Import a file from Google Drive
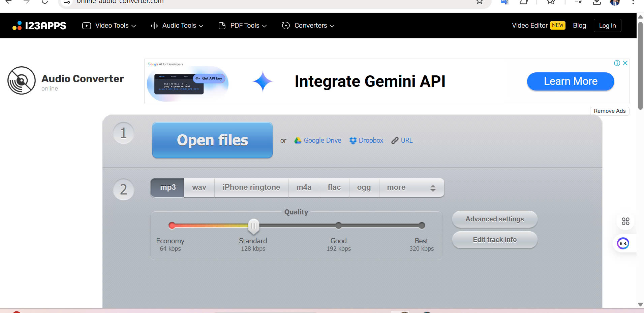 pos(318,140)
